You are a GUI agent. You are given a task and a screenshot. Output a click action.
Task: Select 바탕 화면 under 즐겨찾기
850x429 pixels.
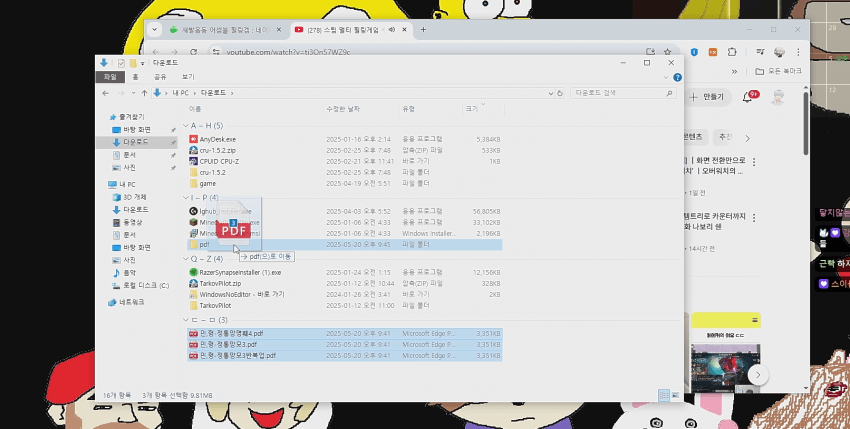tap(136, 130)
